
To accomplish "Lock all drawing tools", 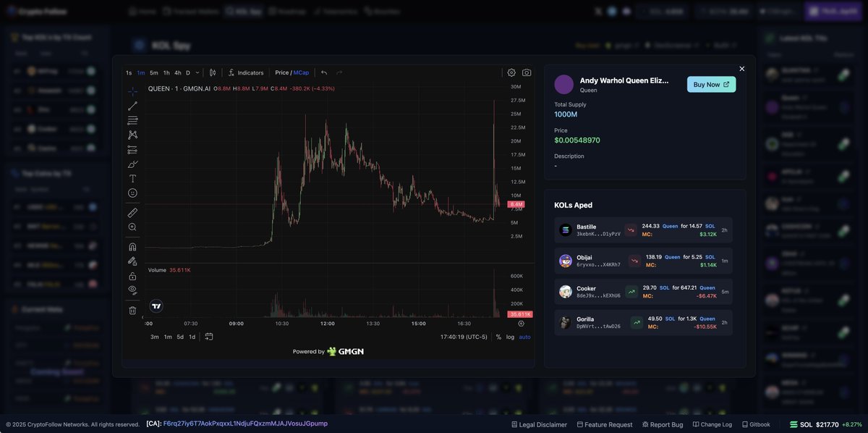I will point(132,276).
